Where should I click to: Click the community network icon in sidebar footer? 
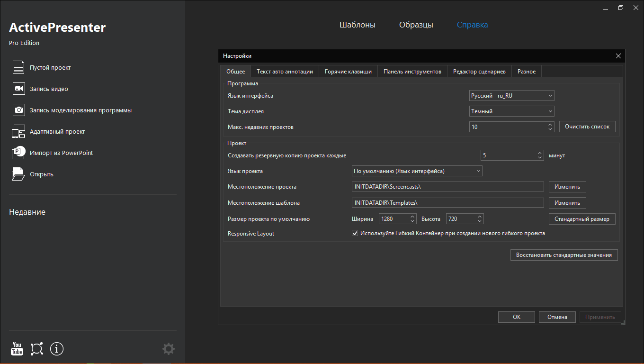pyautogui.click(x=36, y=349)
